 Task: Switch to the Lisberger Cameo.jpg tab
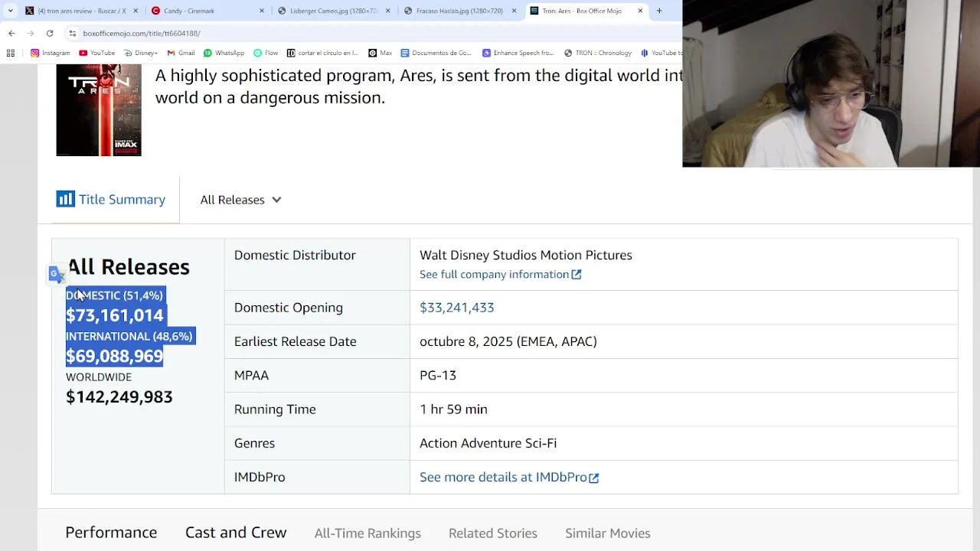point(333,11)
